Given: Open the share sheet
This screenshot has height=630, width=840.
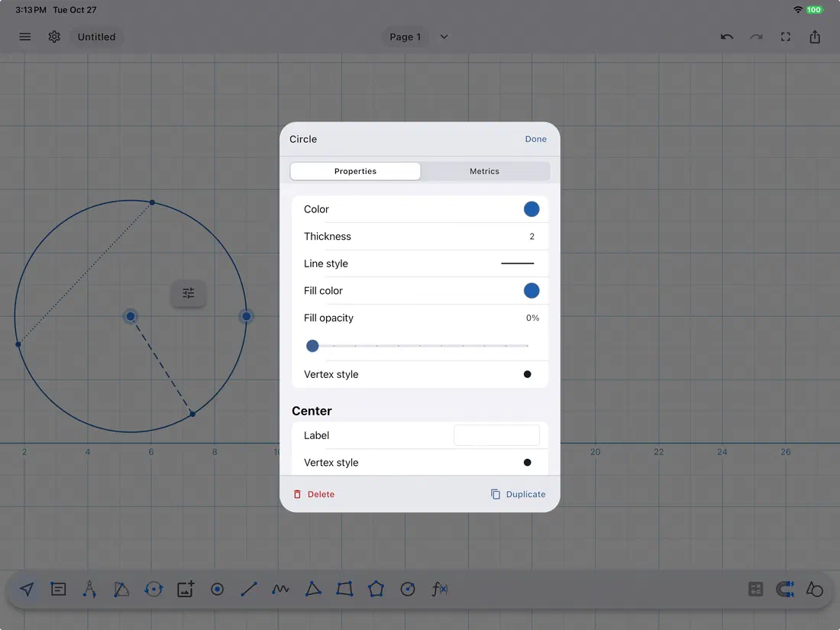Looking at the screenshot, I should [815, 37].
